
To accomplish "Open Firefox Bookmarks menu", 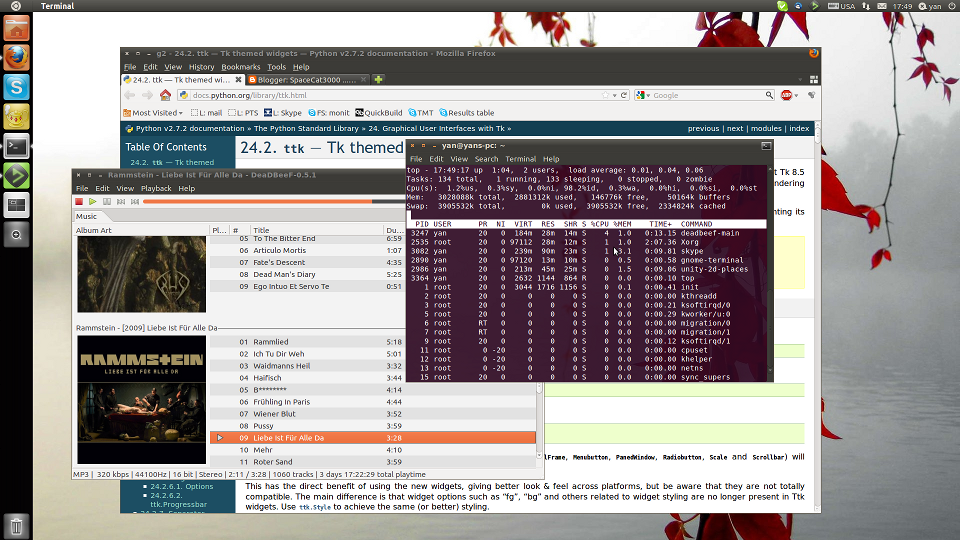I will (241, 67).
